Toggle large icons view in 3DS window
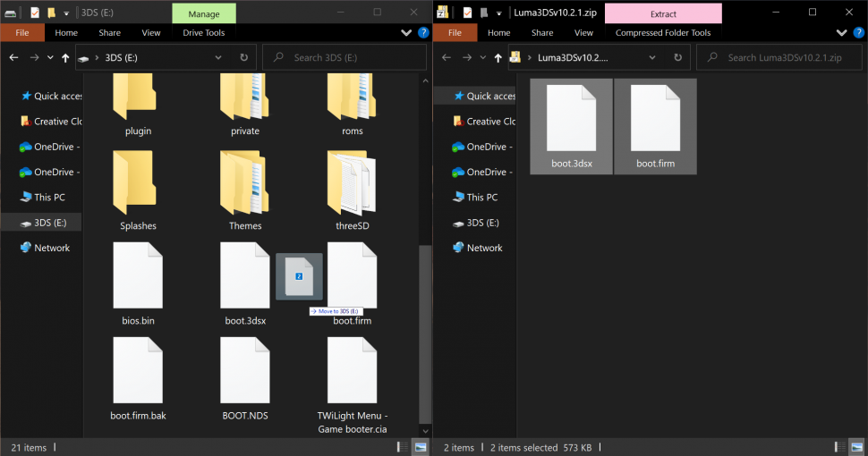Viewport: 868px width, 456px height. [422, 447]
